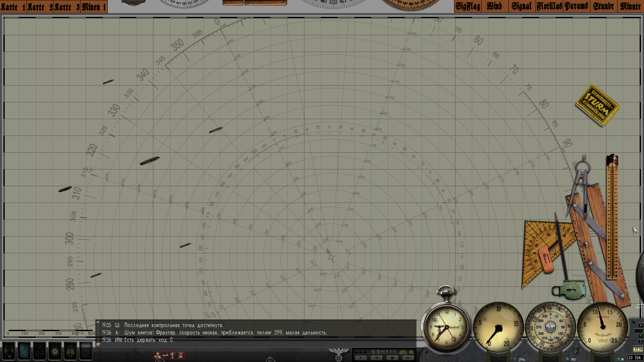Open the Karte 1 tab

(x=13, y=6)
